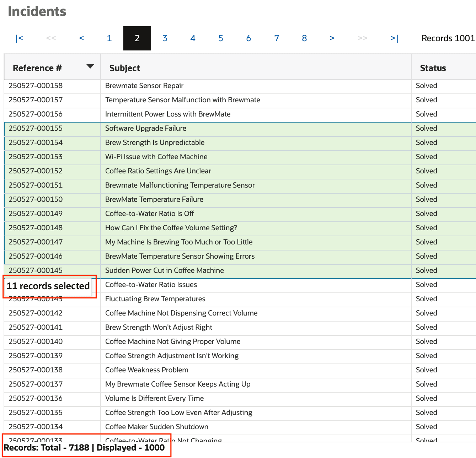Select "Intermittent Power Loss with BrewMate" subject
This screenshot has width=476, height=458.
pos(168,114)
